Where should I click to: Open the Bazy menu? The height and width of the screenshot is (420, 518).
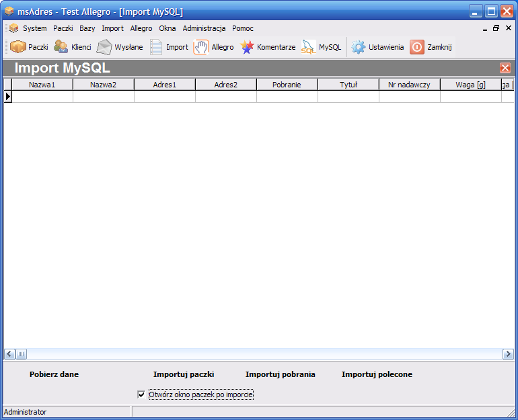(87, 28)
